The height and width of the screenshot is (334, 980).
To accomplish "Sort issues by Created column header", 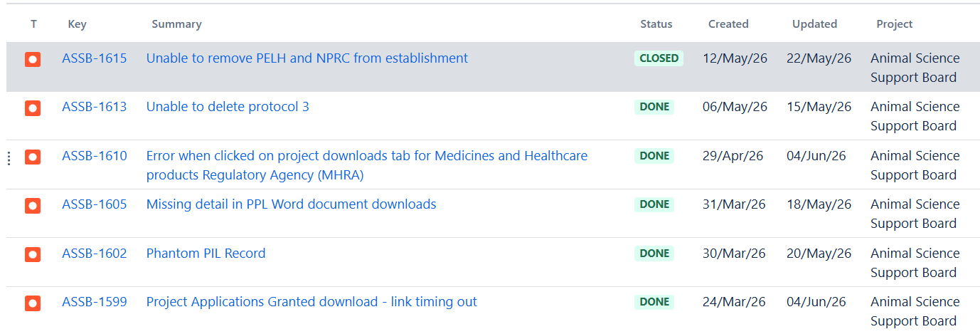I will pos(728,24).
